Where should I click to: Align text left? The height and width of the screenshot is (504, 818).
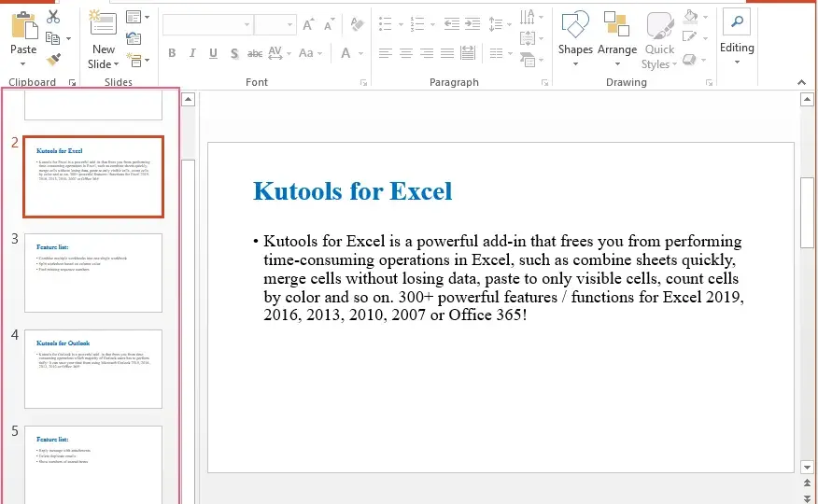point(385,53)
